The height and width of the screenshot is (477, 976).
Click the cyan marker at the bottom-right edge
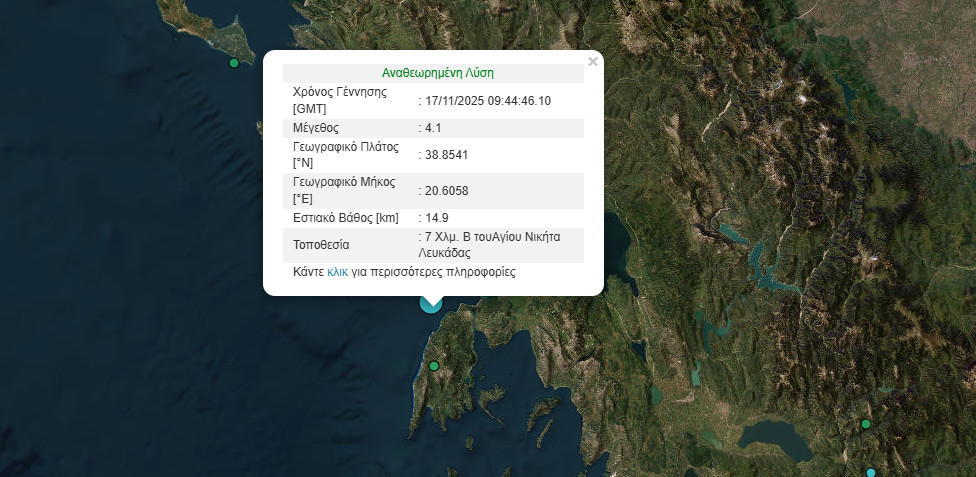pos(871,472)
